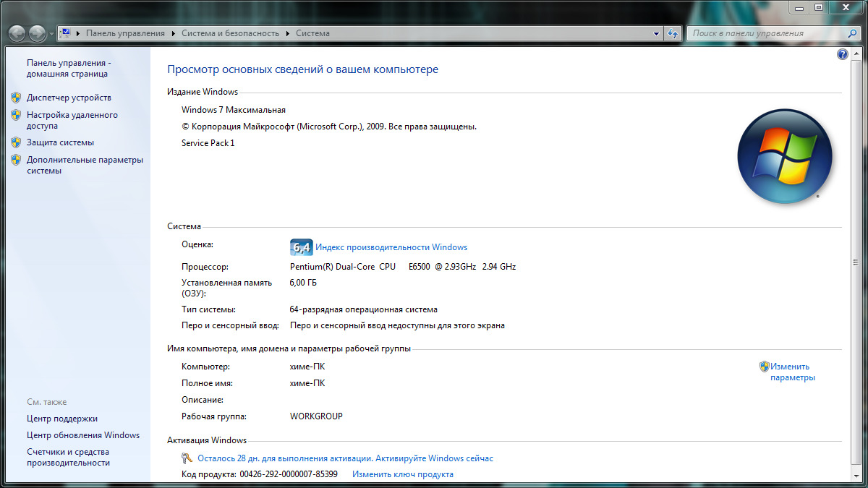Image resolution: width=868 pixels, height=488 pixels.
Task: Click Изменить ключ продукта link
Action: click(403, 474)
